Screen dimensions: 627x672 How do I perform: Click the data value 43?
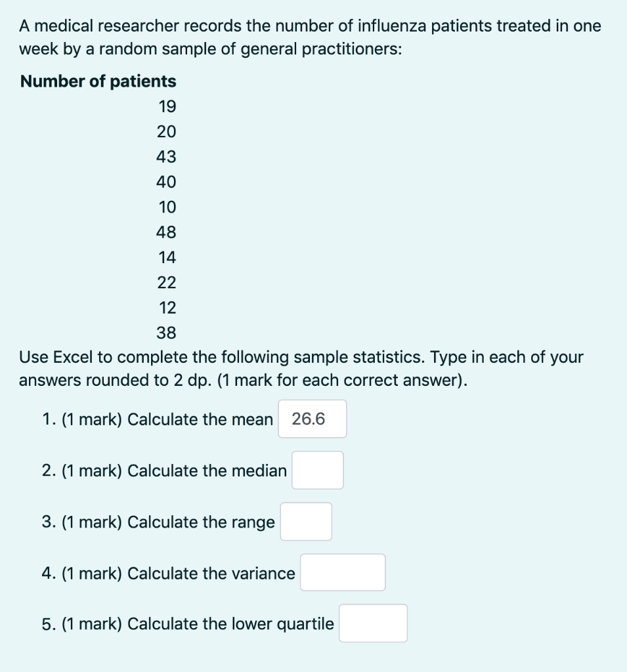[x=167, y=157]
